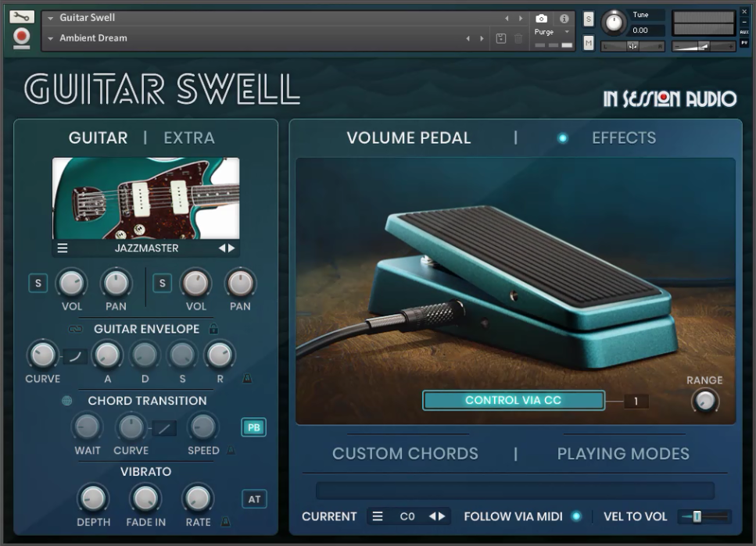
Task: Open the hamburger menu next to Jazzmaster
Action: (x=63, y=248)
